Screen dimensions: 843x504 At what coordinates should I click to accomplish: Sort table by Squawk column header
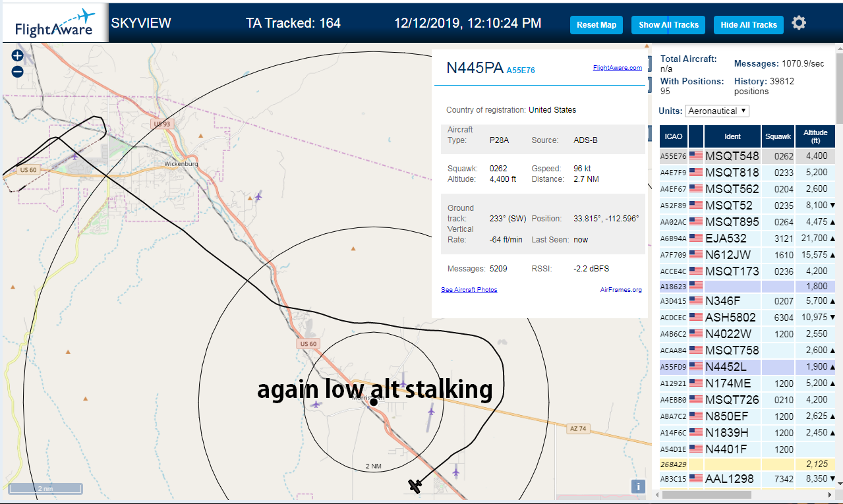pyautogui.click(x=778, y=136)
